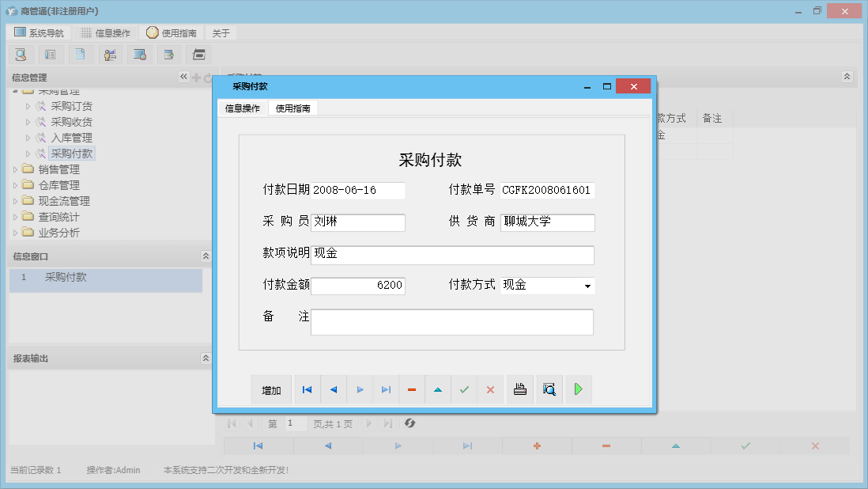
Task: Expand the 采购订货 tree node
Action: point(26,105)
